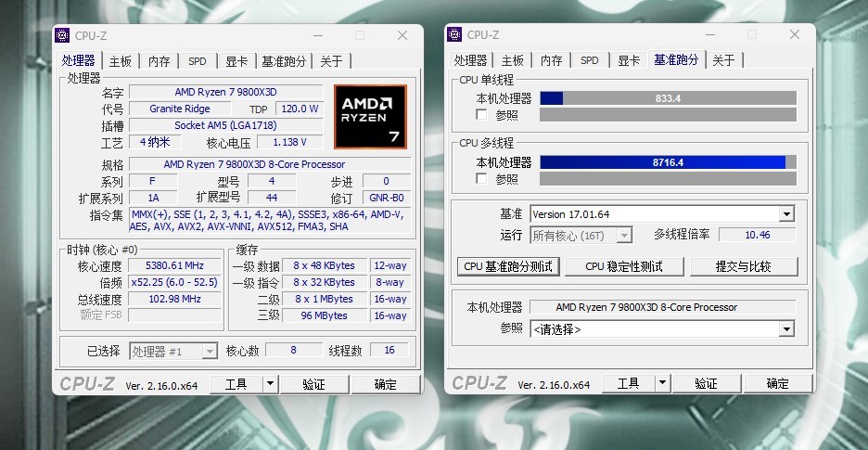Select 处理器 tab in right window
The height and width of the screenshot is (450, 868).
(x=470, y=60)
